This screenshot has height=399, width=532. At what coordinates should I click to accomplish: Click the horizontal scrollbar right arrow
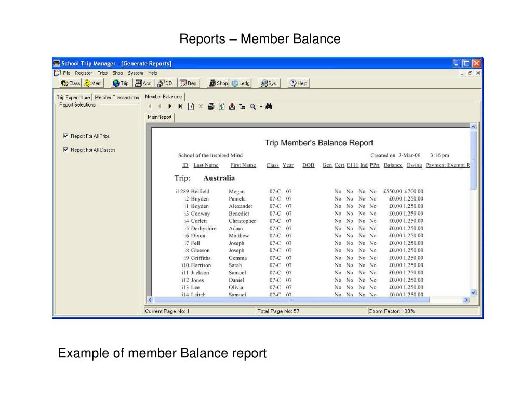466,300
